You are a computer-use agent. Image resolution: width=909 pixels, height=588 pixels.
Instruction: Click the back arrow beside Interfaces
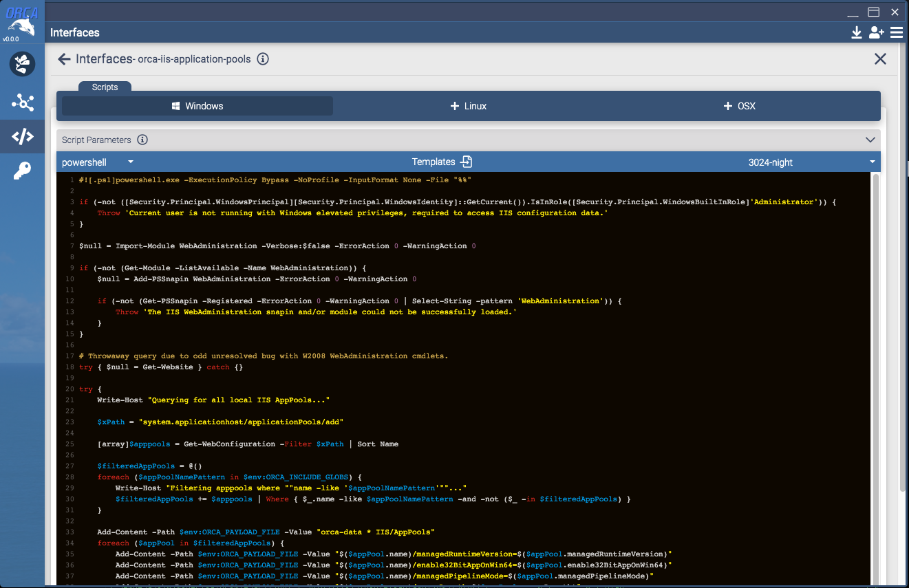coord(65,59)
